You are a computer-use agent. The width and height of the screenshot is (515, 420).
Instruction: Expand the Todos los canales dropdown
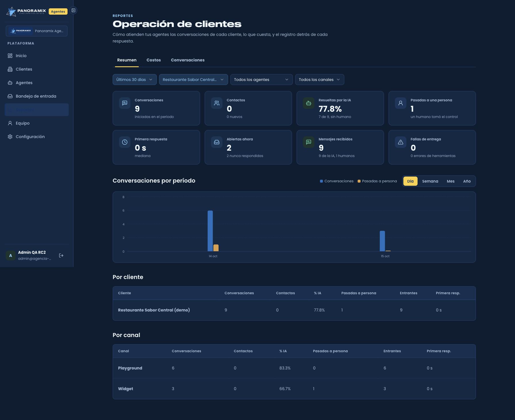tap(320, 80)
